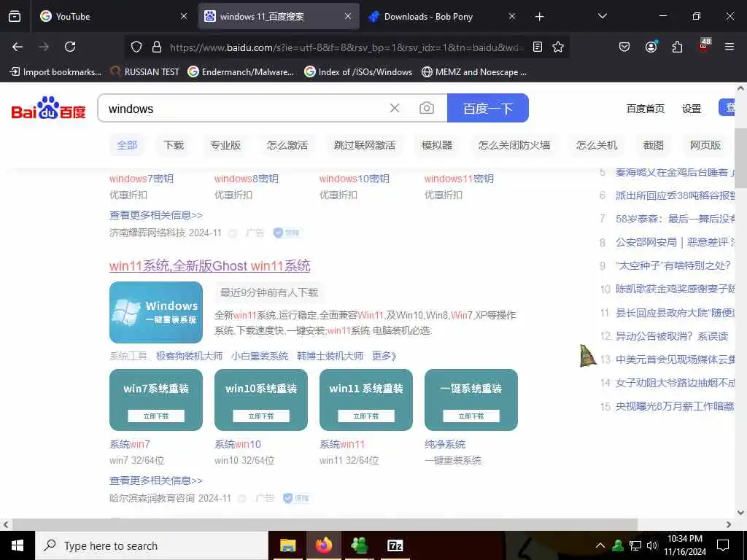Viewport: 747px width, 560px height.
Task: Open the windows10密钥 link
Action: 355,179
